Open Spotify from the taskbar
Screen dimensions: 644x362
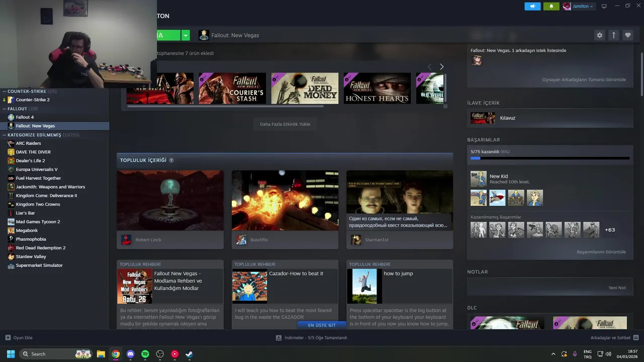[x=145, y=354]
